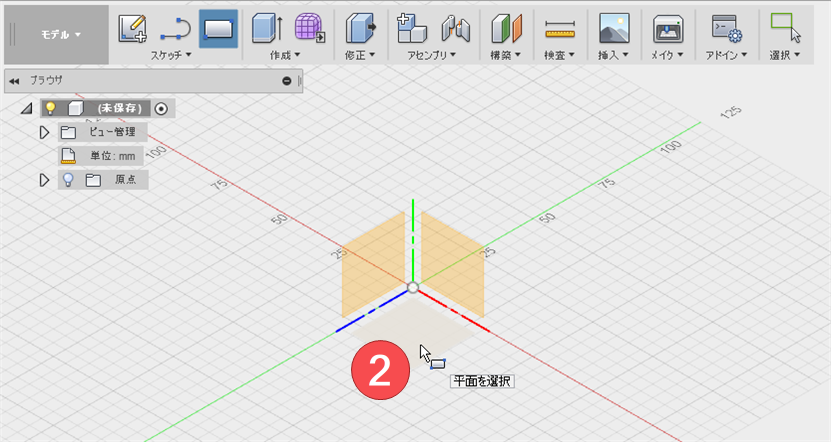Expand the ビュー管理 folder
This screenshot has height=443, width=832.
(x=44, y=132)
